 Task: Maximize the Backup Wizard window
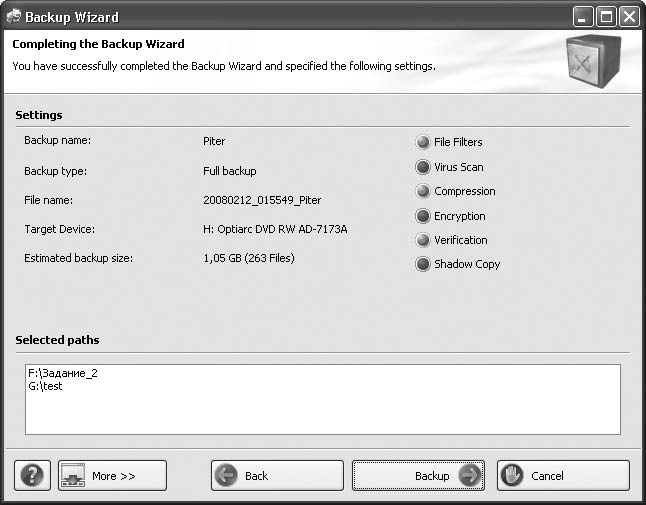(x=606, y=17)
